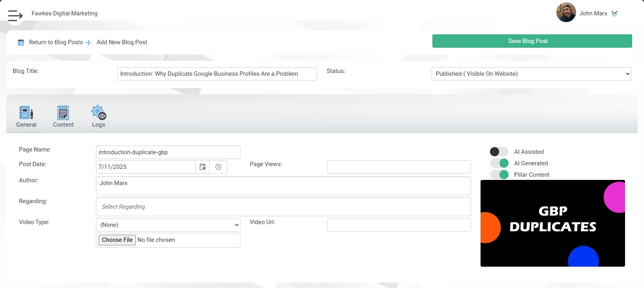Expand the Status dropdown
Image resolution: width=644 pixels, height=288 pixels.
click(531, 74)
